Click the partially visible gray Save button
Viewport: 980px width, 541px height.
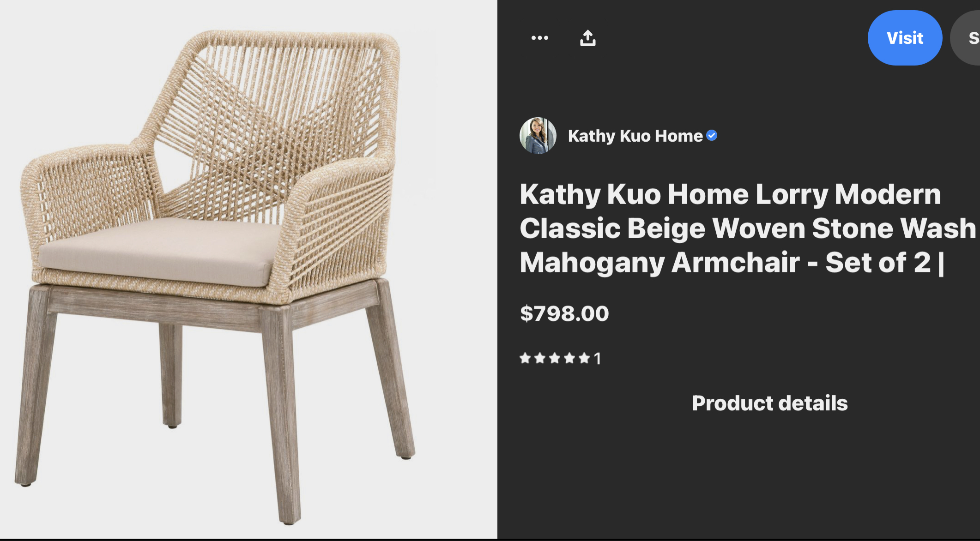(x=966, y=38)
